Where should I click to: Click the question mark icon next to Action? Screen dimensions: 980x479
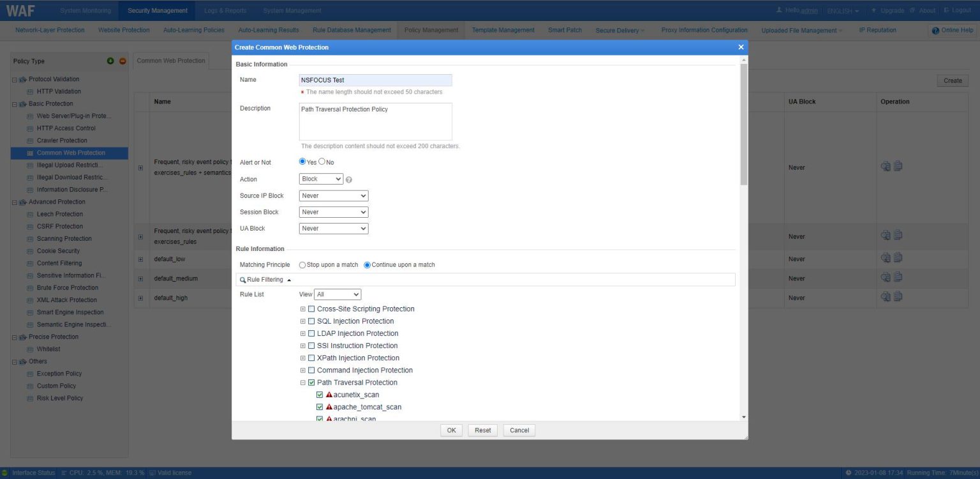click(x=348, y=179)
